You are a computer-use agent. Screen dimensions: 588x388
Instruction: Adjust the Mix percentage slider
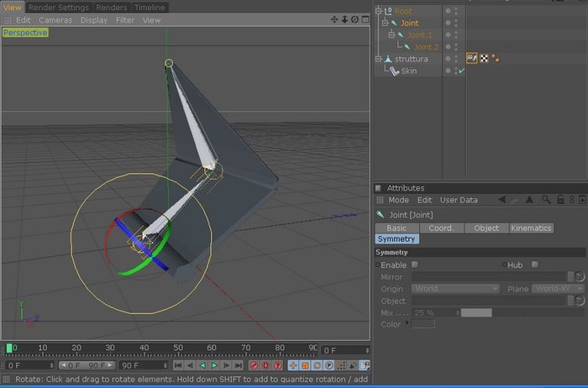click(x=522, y=312)
